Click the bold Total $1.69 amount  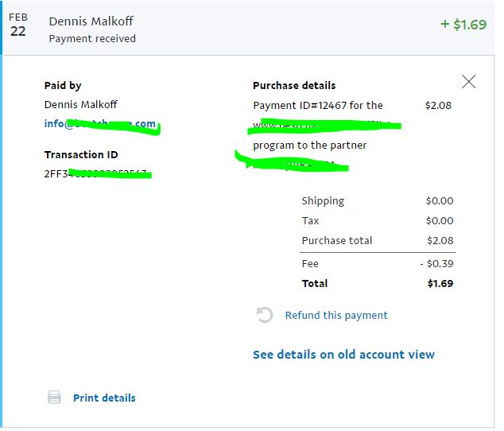click(x=440, y=283)
